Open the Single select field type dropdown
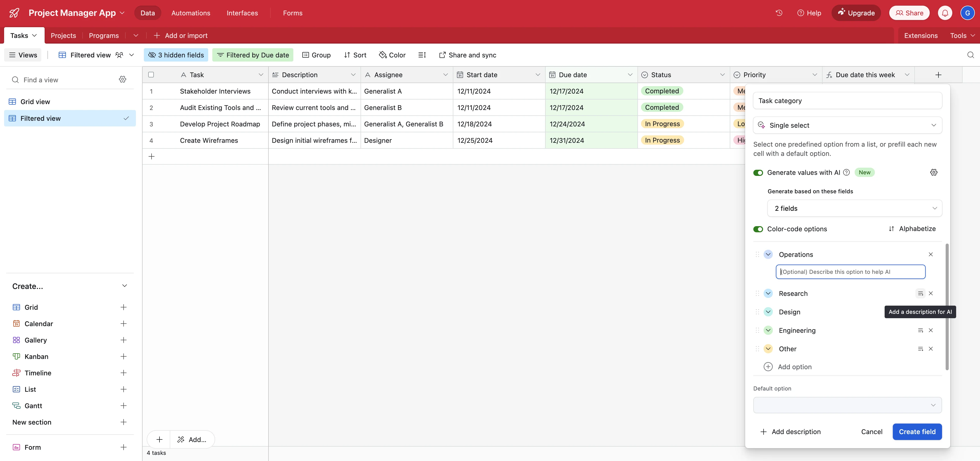Viewport: 980px width, 461px height. 847,125
